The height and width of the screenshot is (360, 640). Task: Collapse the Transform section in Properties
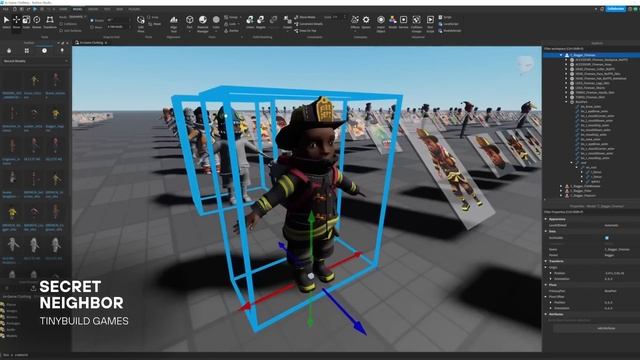pyautogui.click(x=546, y=261)
